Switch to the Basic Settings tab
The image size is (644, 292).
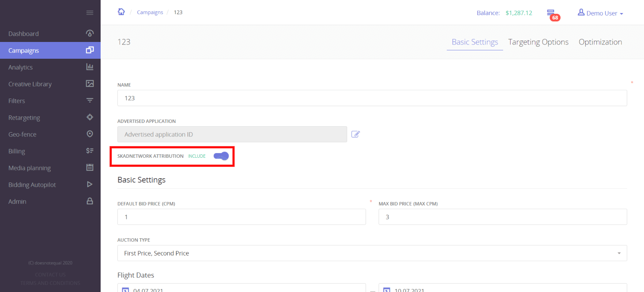475,42
